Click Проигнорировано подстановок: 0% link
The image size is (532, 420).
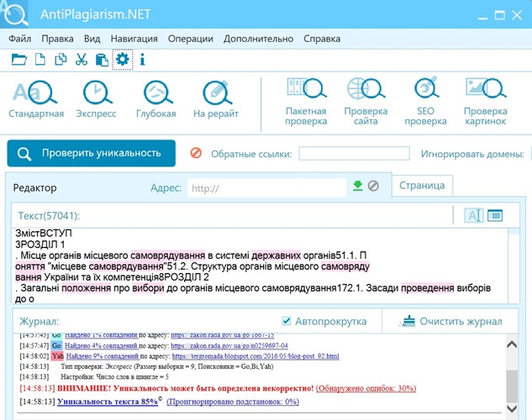(x=233, y=402)
